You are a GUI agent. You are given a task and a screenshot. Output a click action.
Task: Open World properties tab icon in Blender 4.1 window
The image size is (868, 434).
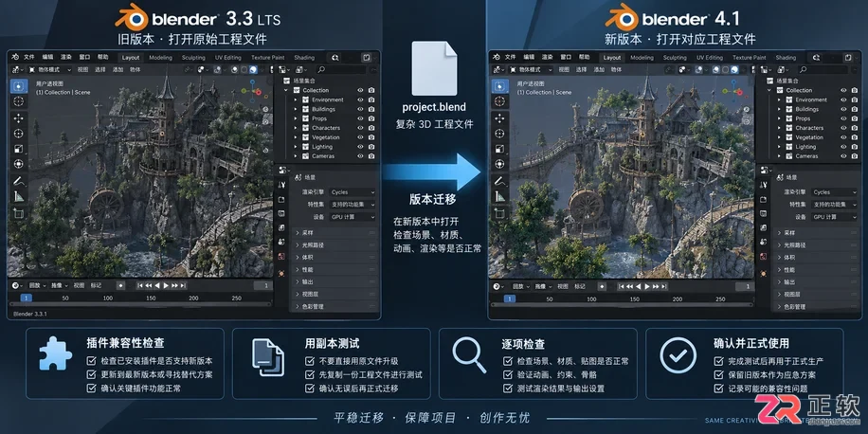click(764, 256)
